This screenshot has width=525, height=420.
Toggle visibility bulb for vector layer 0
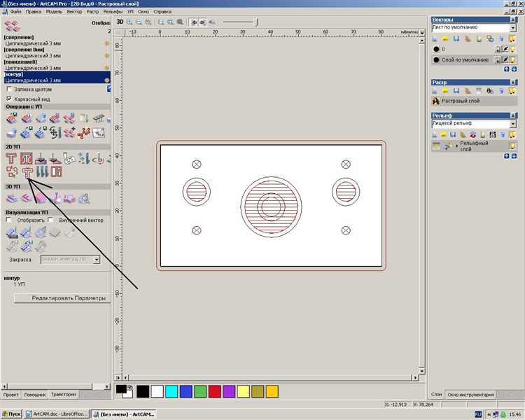512,49
